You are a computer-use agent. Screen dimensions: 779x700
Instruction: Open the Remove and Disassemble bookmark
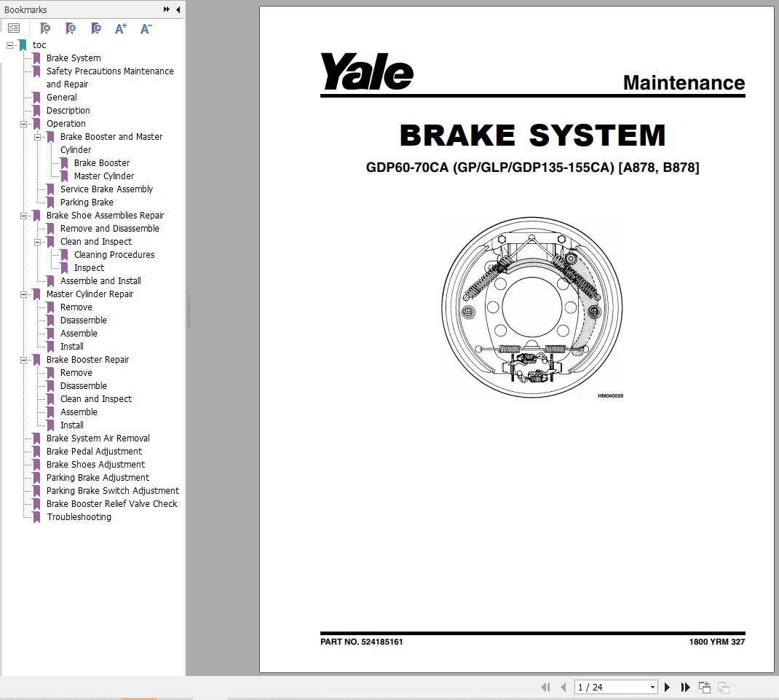point(110,229)
